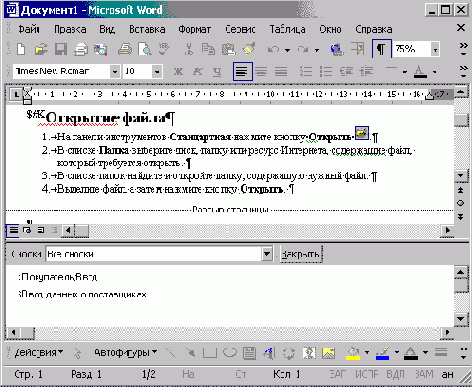Toggle justify alignment button
Screen dimensions: 472x387
click(281, 71)
